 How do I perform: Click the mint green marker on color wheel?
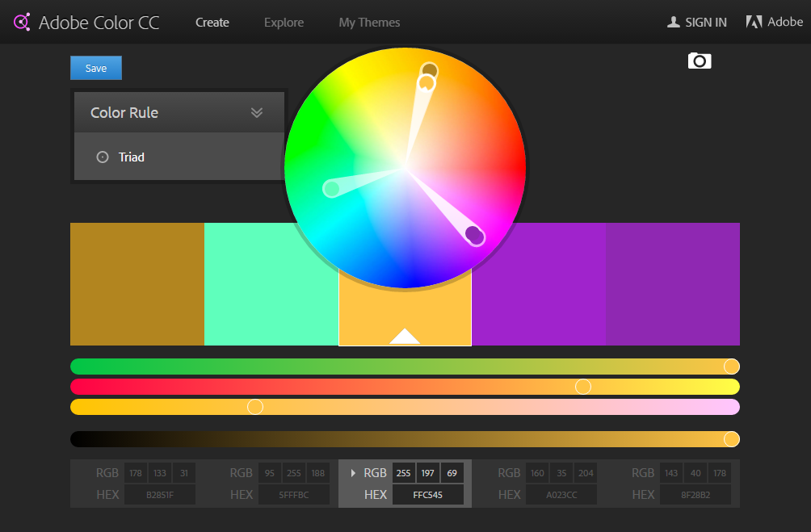click(x=331, y=189)
